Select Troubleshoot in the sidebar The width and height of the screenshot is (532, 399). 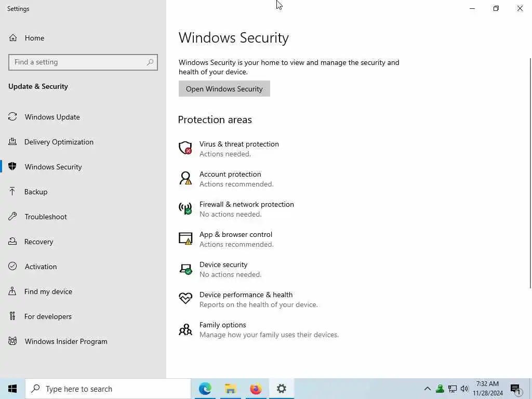(x=83, y=217)
